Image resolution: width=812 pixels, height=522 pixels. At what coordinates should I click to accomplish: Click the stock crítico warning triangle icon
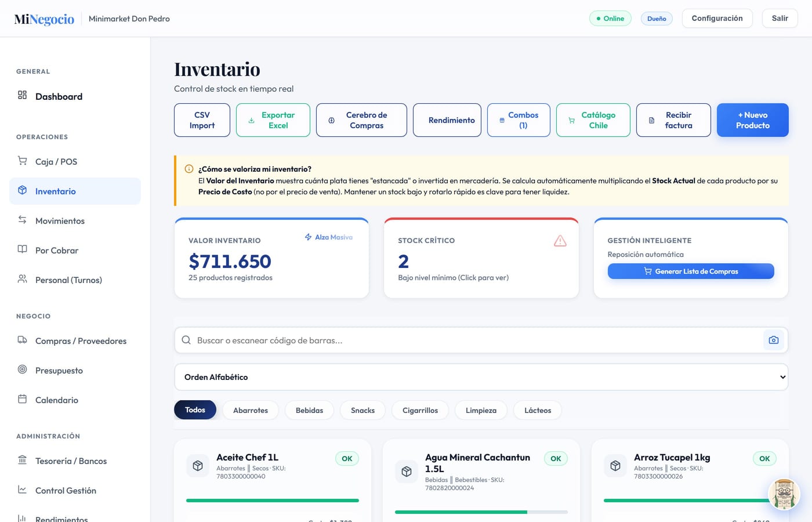click(560, 241)
